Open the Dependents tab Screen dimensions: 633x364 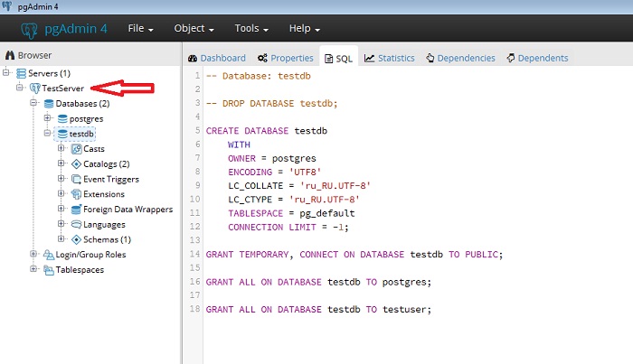(537, 58)
